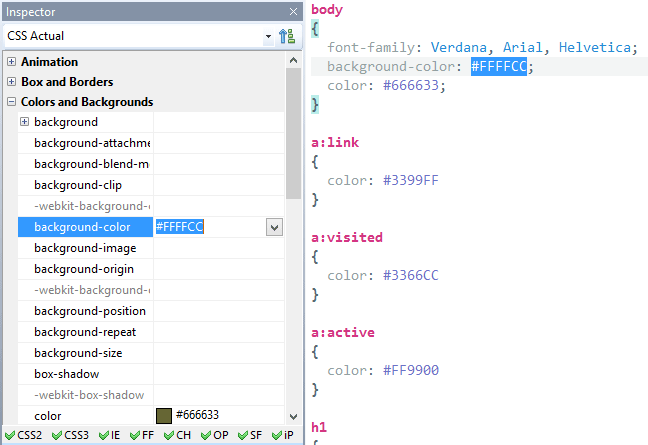Click the body selector in the code
Viewport: 648px width, 445px height.
point(327,10)
